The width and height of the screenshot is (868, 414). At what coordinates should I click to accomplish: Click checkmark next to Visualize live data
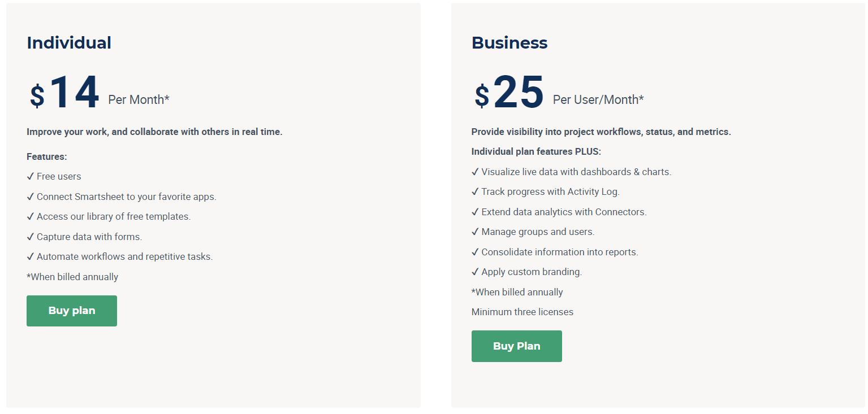pyautogui.click(x=475, y=172)
